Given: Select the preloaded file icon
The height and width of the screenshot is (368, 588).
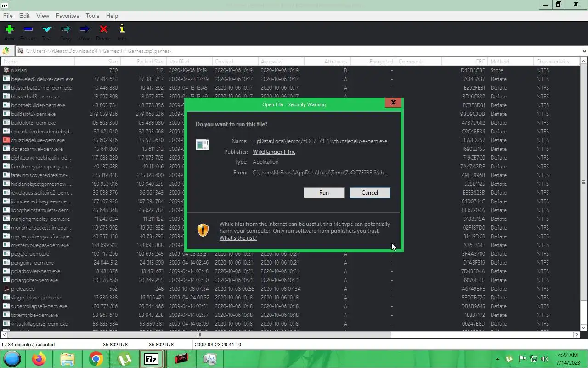Looking at the screenshot, I should [6, 289].
